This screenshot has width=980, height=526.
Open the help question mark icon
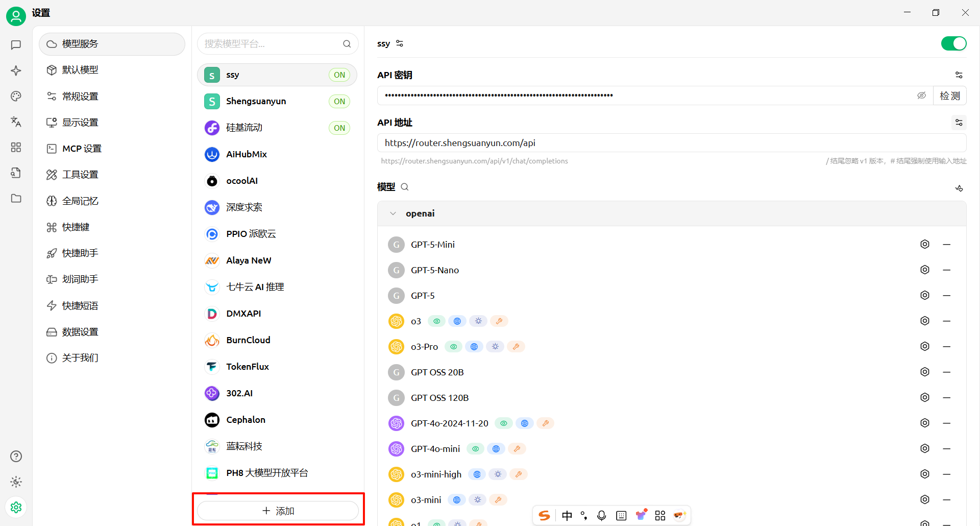click(x=16, y=456)
